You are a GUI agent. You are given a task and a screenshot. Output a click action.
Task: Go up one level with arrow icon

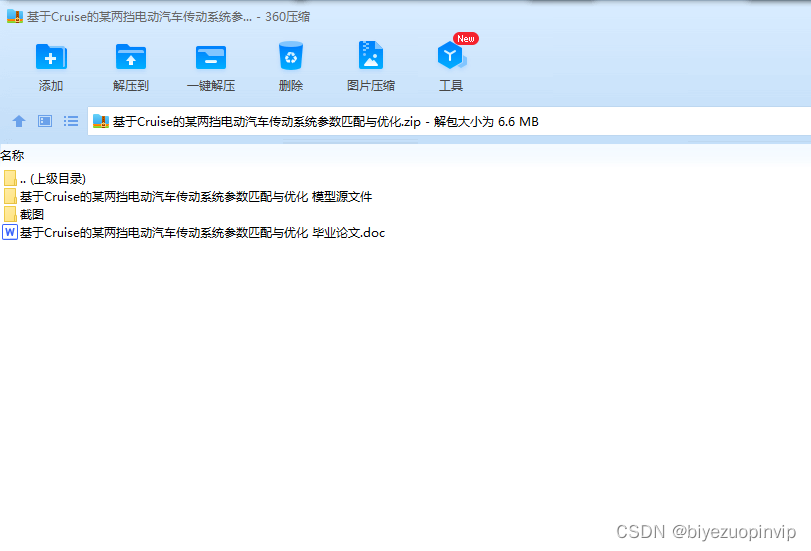click(x=19, y=121)
